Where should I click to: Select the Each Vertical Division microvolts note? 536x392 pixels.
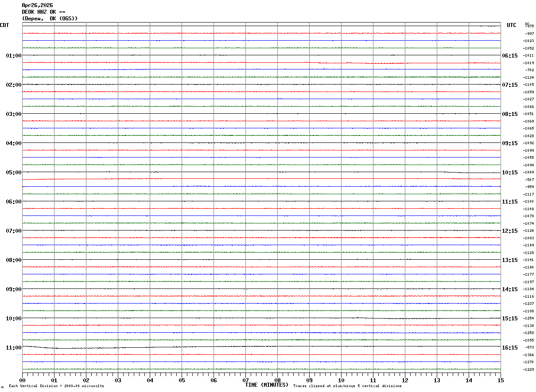tap(56, 386)
